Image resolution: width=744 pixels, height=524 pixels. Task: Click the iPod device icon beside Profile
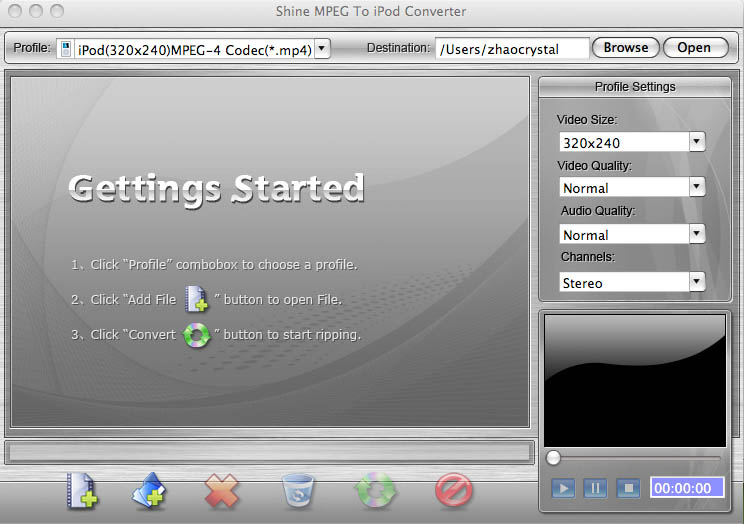click(66, 49)
